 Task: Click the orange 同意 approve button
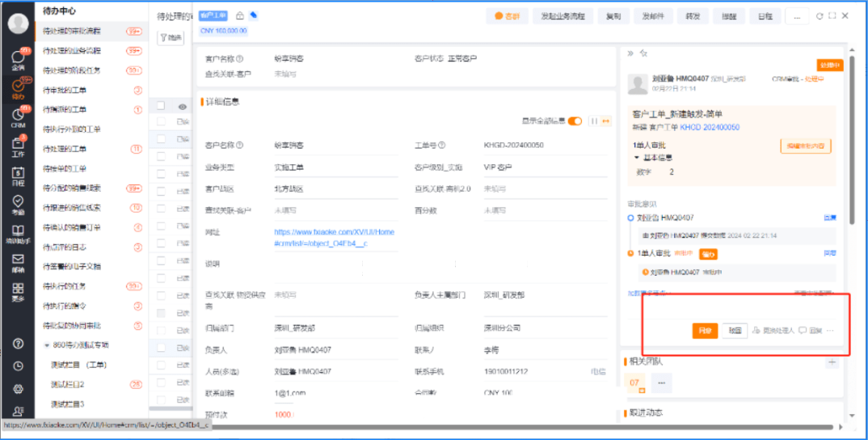pos(705,331)
